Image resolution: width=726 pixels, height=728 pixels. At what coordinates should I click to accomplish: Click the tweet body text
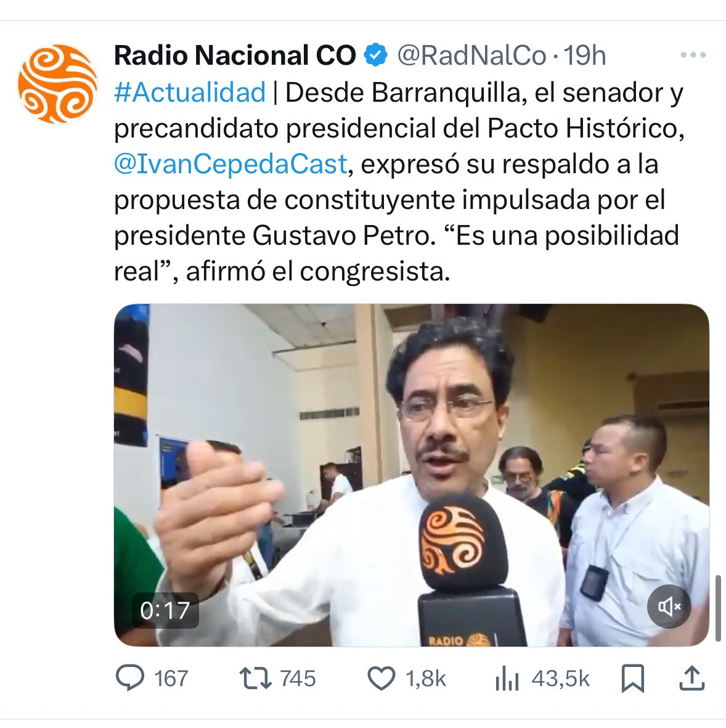coord(399,181)
